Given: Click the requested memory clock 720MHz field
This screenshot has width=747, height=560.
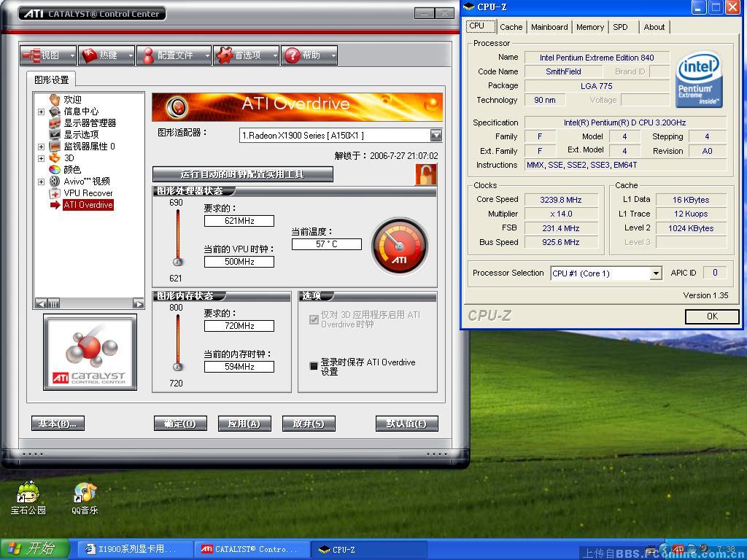Looking at the screenshot, I should click(x=239, y=326).
